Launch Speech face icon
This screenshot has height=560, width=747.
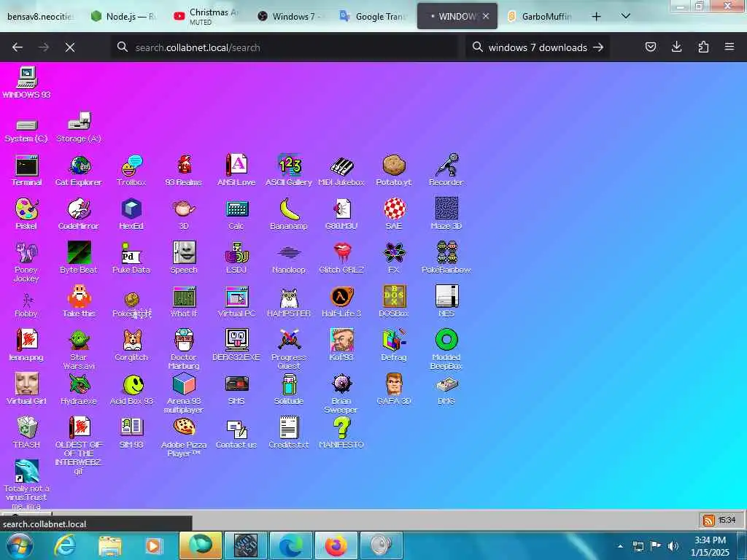click(x=184, y=257)
